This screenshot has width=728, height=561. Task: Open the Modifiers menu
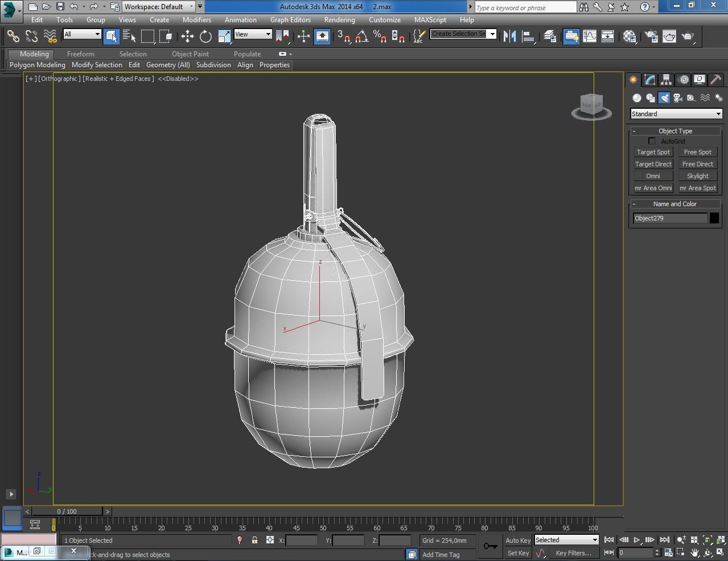tap(197, 19)
